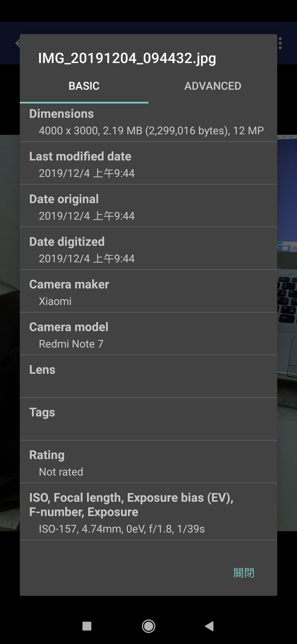The image size is (297, 644).
Task: Switch to the ADVANCED tab
Action: pos(213,86)
